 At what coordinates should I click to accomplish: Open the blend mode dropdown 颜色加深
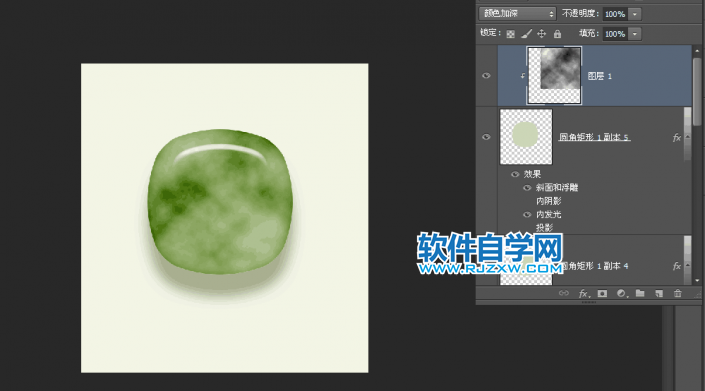517,14
